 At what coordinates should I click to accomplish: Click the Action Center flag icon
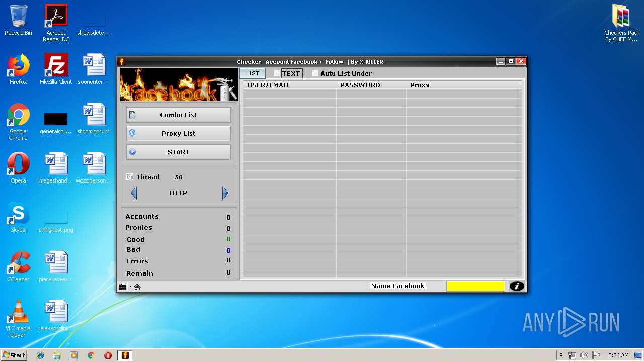click(596, 355)
